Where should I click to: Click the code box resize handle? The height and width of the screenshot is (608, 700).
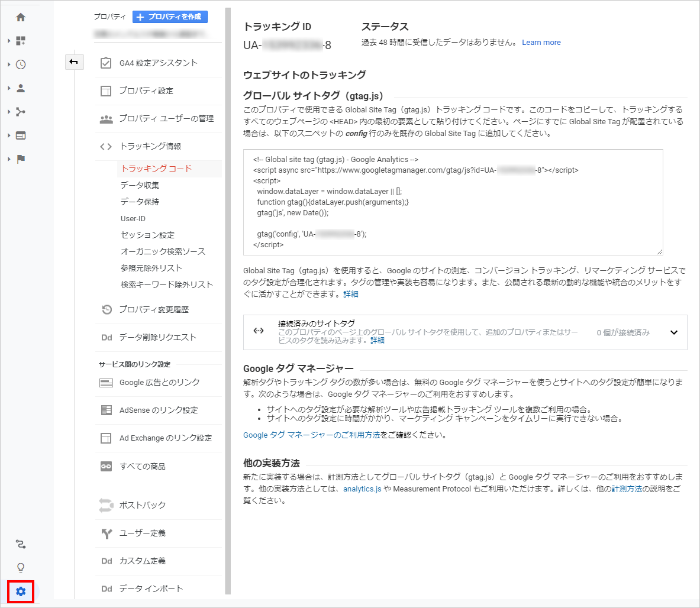(x=659, y=251)
